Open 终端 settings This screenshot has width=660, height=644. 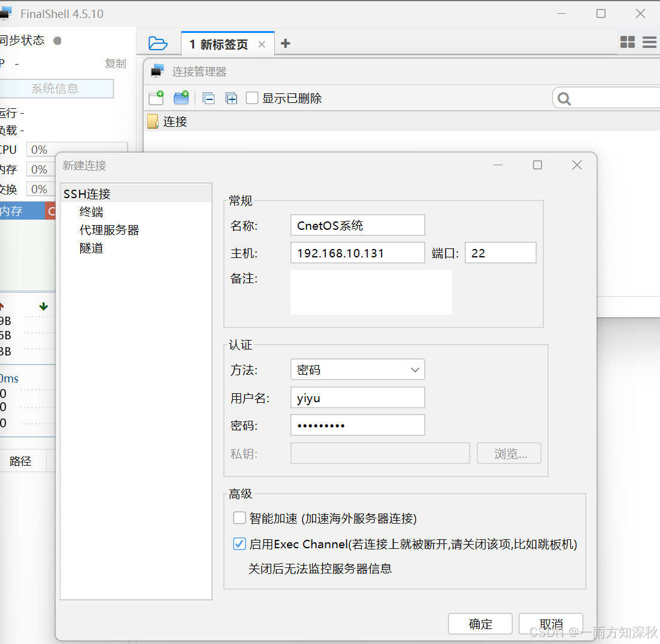click(x=92, y=212)
